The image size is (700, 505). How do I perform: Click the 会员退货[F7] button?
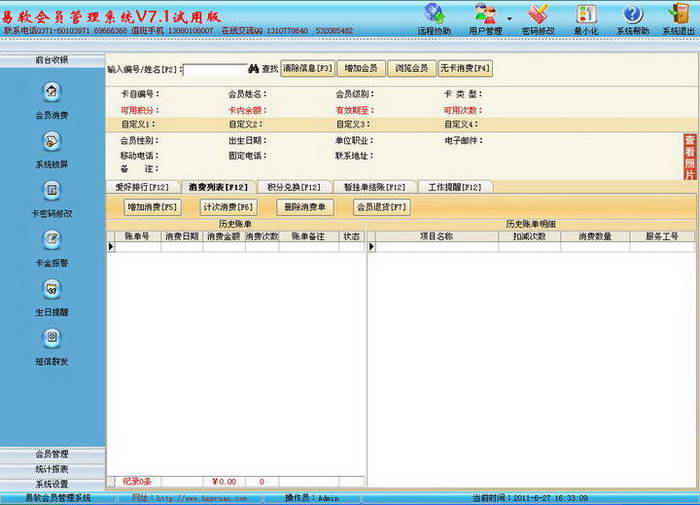tap(382, 207)
